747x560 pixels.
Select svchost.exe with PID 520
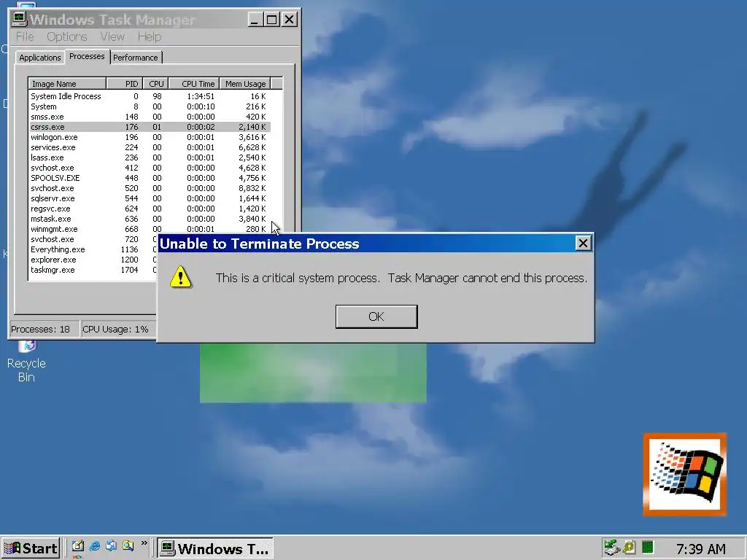150,188
